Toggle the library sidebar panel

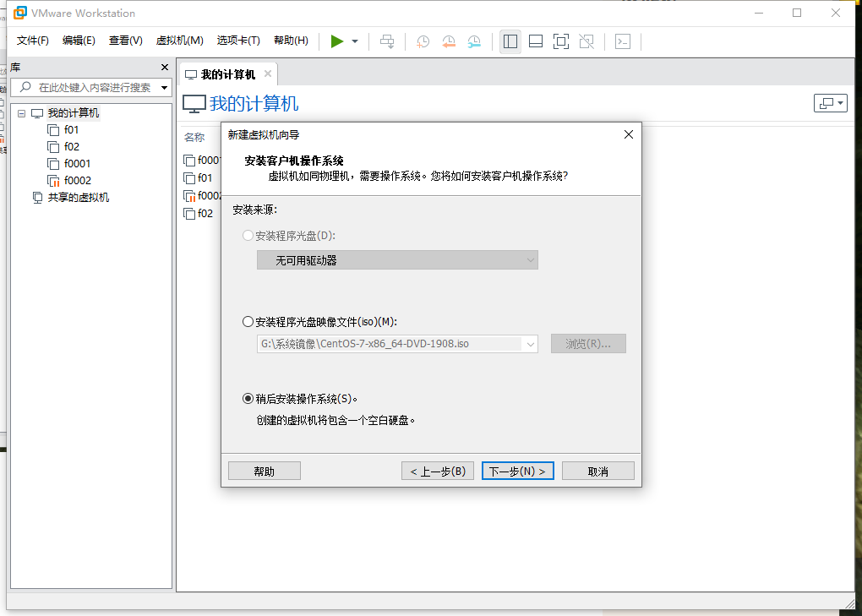(x=510, y=41)
